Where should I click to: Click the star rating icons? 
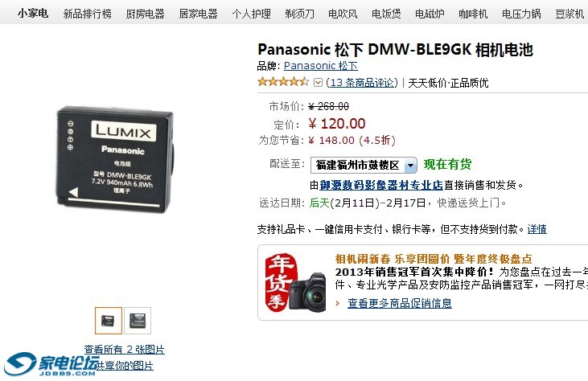283,82
